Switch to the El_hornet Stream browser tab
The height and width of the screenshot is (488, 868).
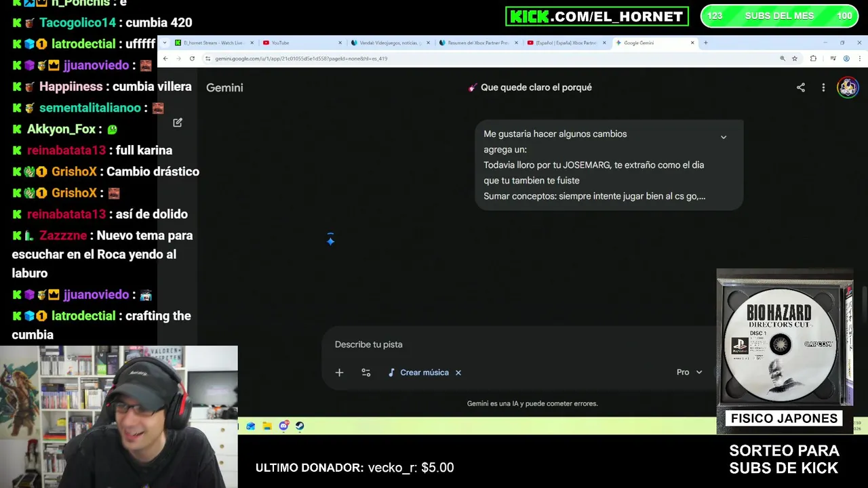213,43
